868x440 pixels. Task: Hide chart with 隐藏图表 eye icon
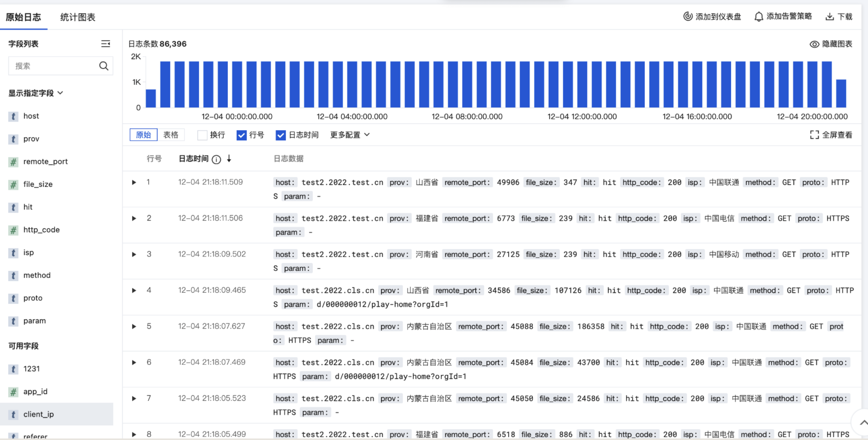tap(814, 44)
